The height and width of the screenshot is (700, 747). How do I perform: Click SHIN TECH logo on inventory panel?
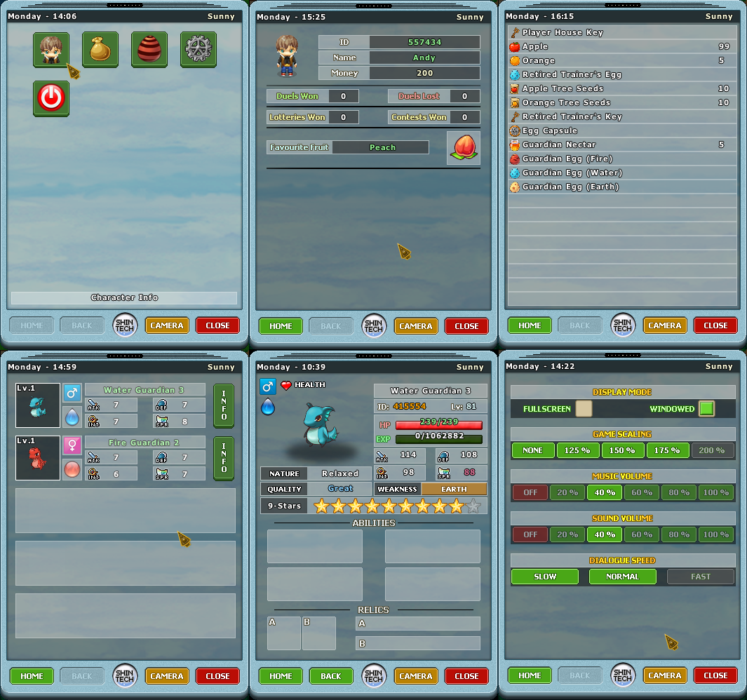pos(623,325)
